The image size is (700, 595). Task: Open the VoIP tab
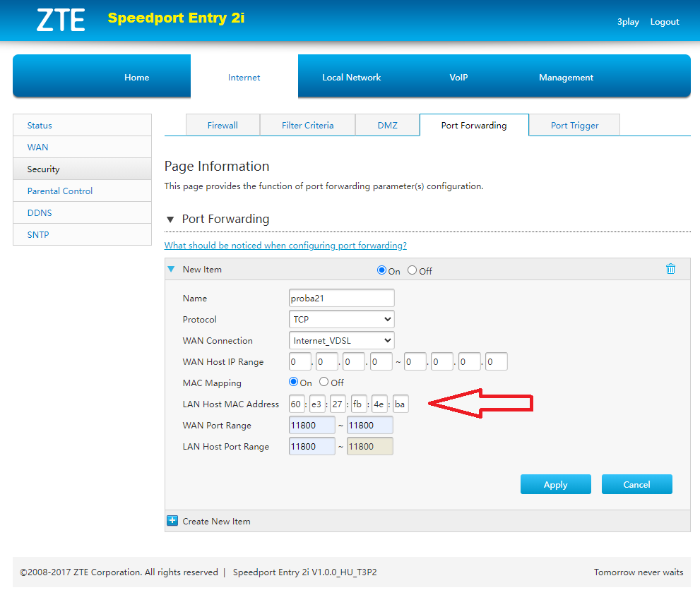click(x=458, y=77)
